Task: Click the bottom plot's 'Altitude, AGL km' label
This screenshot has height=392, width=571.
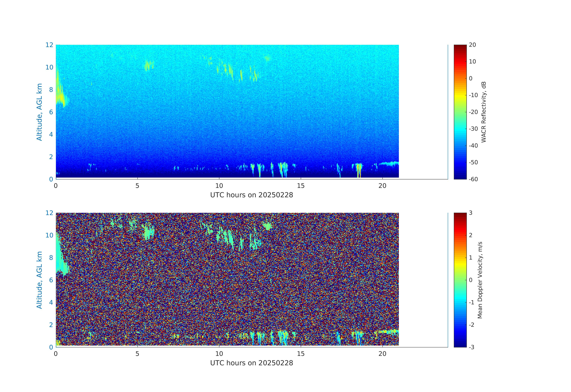Action: click(39, 280)
